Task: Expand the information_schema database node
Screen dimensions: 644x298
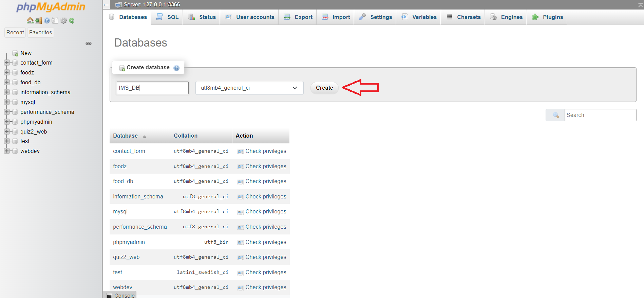Action: coord(6,92)
